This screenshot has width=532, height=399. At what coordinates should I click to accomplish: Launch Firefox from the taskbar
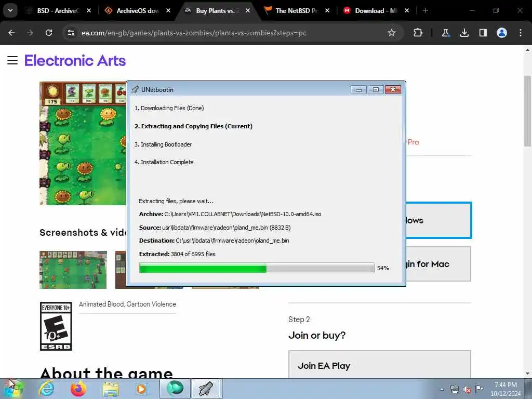pos(78,389)
